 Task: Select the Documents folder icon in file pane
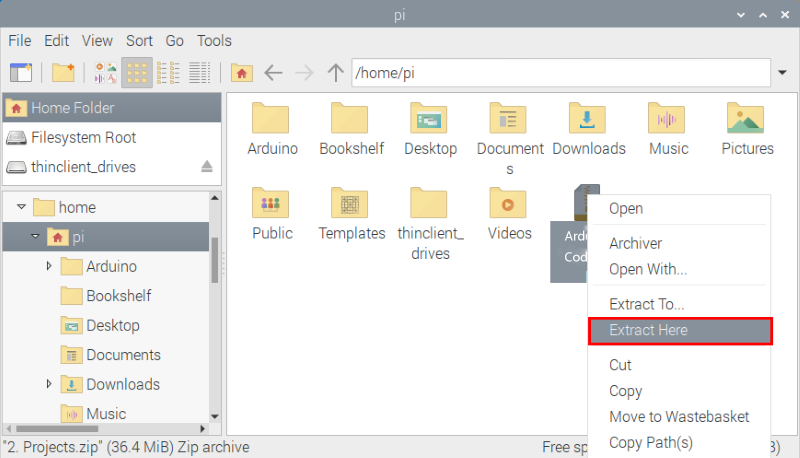click(508, 118)
